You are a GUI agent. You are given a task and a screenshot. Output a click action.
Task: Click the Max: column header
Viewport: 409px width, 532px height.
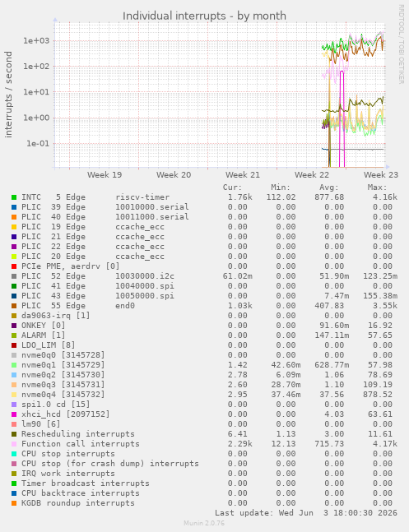pyautogui.click(x=377, y=187)
